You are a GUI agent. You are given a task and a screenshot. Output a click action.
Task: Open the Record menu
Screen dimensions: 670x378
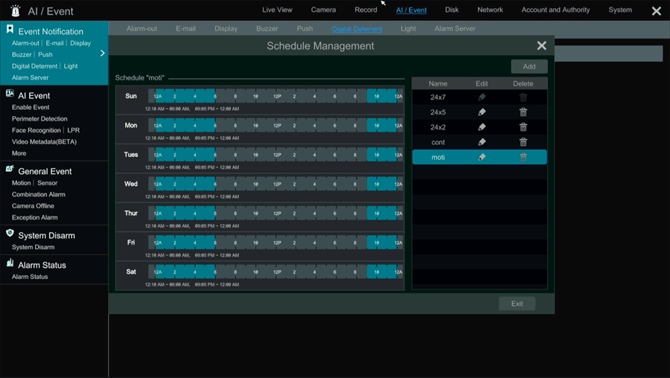coord(366,10)
